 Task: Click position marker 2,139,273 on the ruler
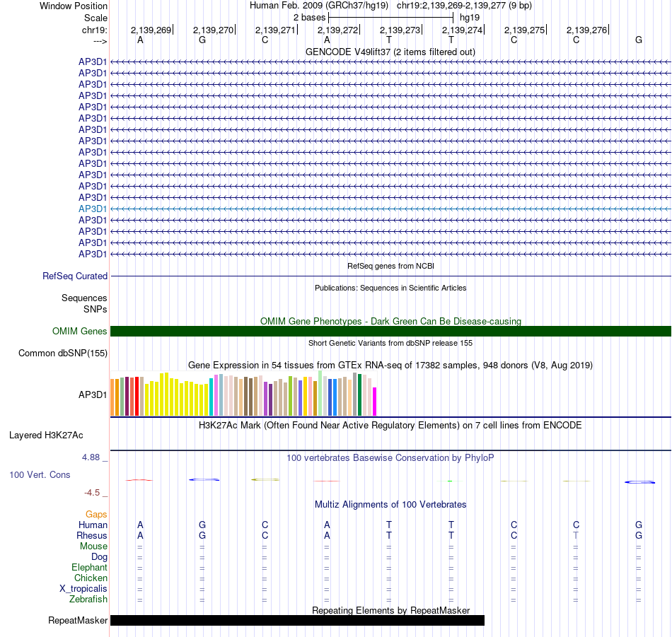(x=400, y=30)
